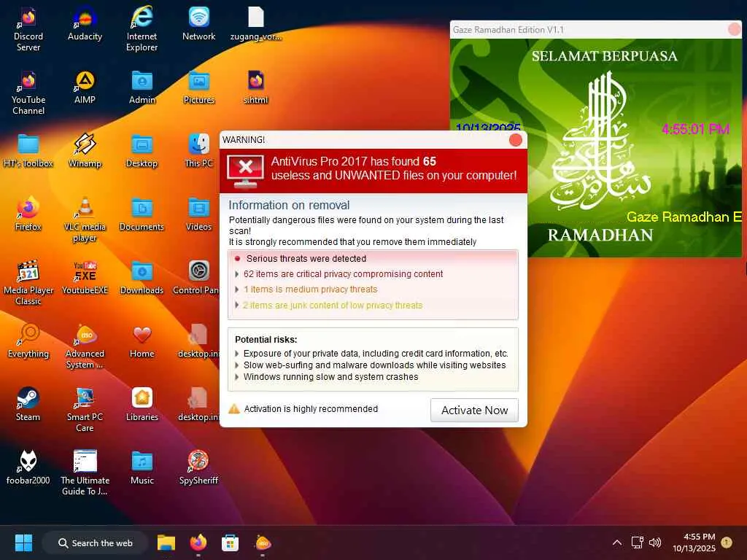747x560 pixels.
Task: Expand the 1 medium privacy threats row
Action: 306,289
